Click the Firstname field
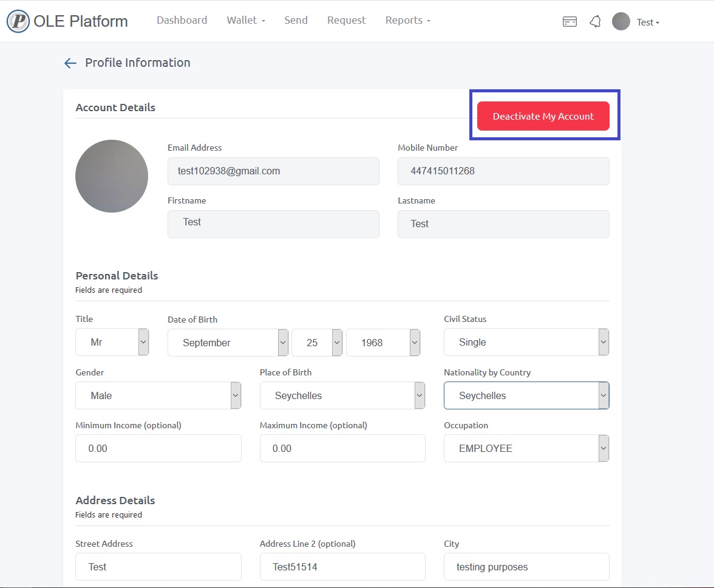This screenshot has height=588, width=714. coord(273,224)
